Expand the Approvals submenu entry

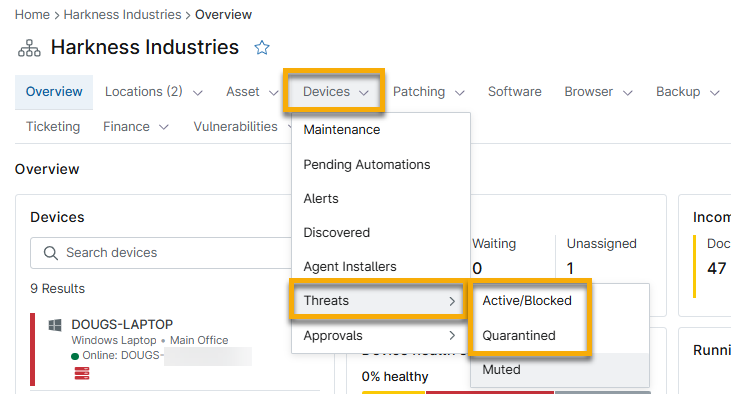click(x=380, y=336)
